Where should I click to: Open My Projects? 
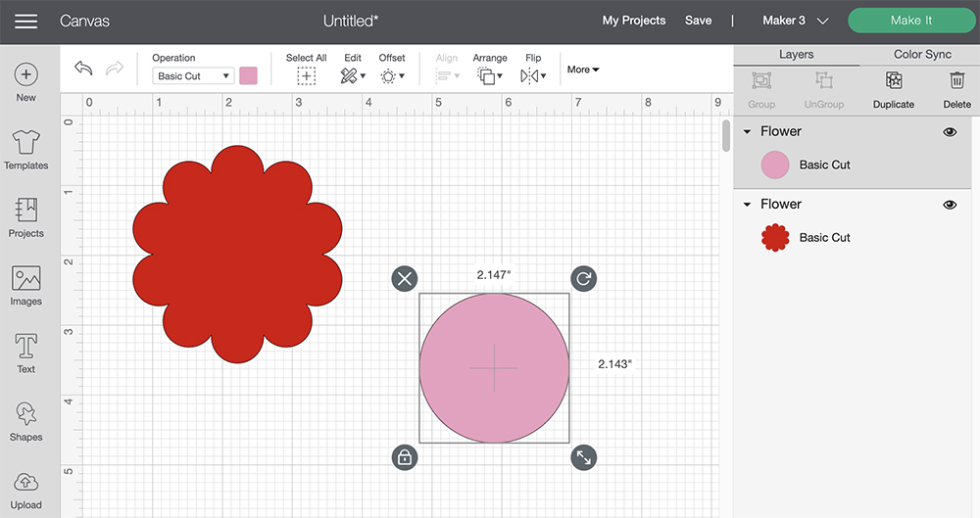(x=634, y=21)
